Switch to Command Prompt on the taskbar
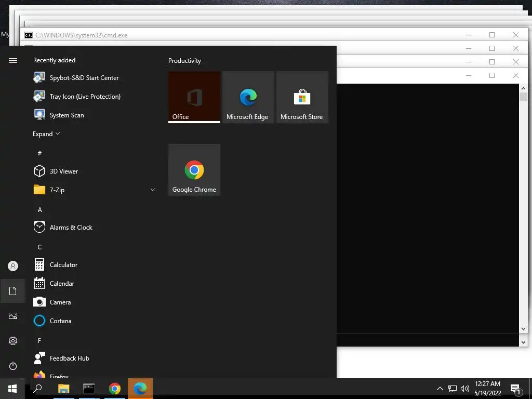 tap(89, 389)
